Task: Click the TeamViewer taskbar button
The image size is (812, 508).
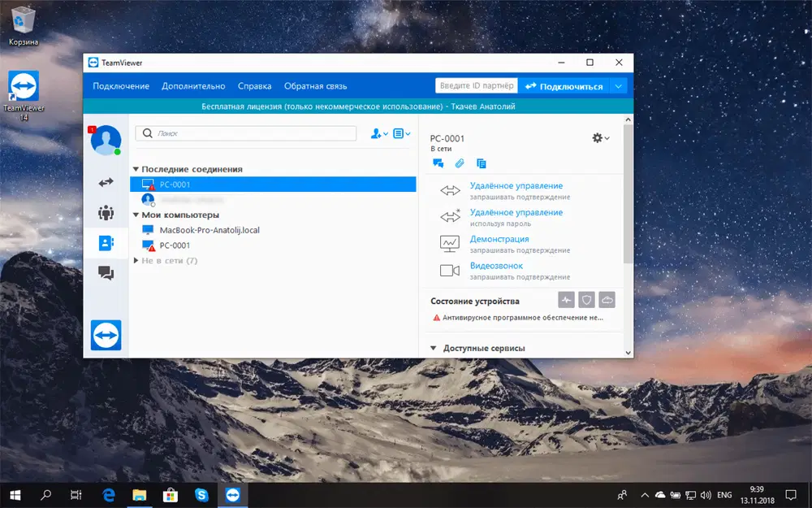Action: point(232,495)
